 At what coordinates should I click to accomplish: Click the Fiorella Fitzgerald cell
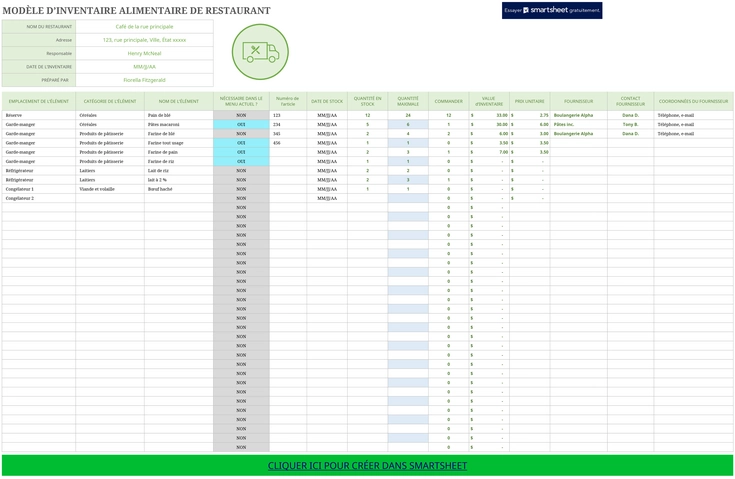pyautogui.click(x=144, y=80)
